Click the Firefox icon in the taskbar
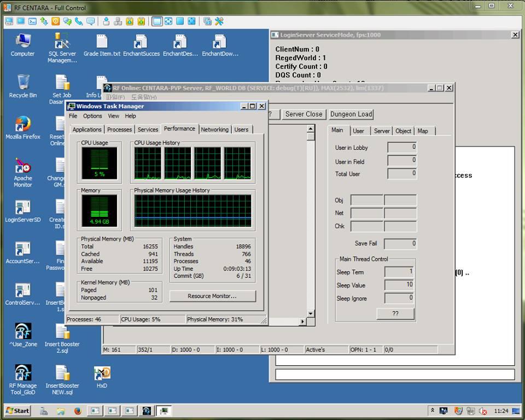This screenshot has height=420, width=525. coord(78,411)
